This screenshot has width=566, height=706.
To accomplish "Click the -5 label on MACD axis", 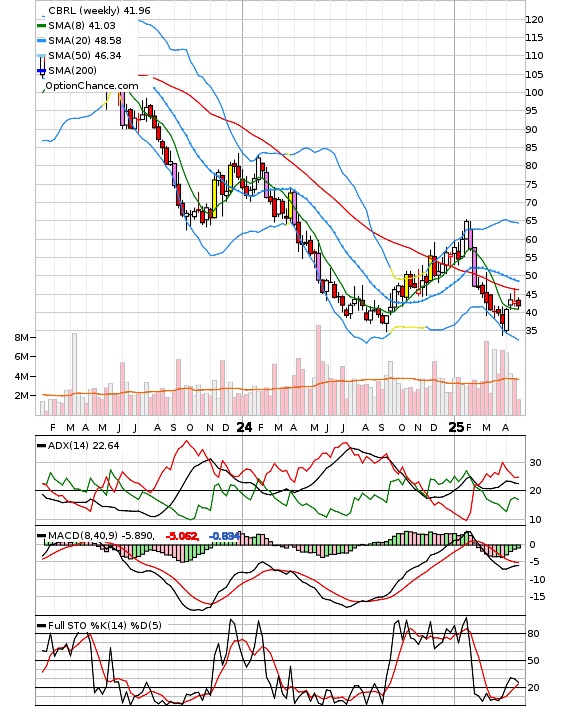I will (x=534, y=562).
